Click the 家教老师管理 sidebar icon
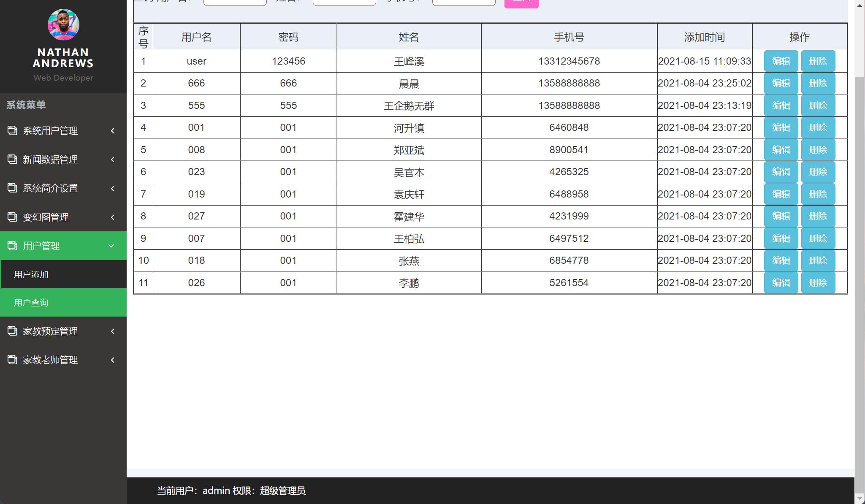 point(12,360)
